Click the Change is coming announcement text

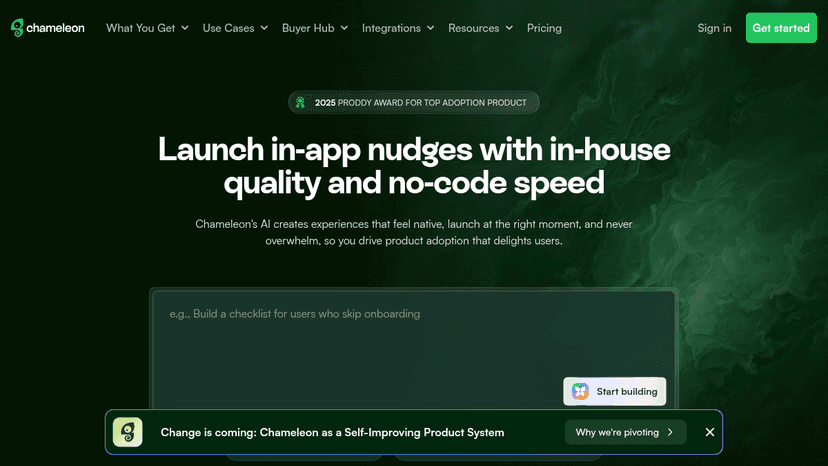[332, 432]
